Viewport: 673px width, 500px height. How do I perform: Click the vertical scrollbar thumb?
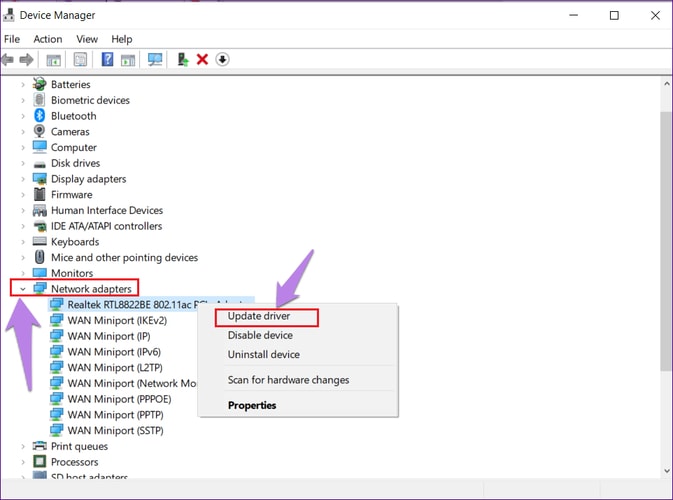coord(667,240)
